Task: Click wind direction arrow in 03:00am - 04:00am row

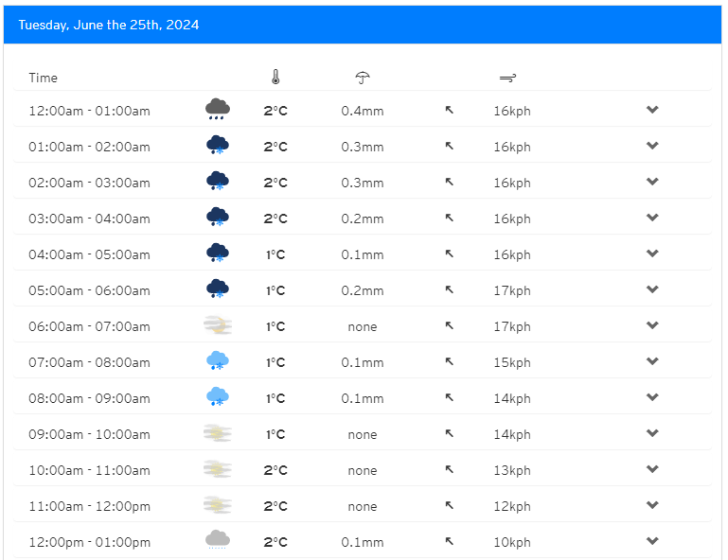Action: 449,218
